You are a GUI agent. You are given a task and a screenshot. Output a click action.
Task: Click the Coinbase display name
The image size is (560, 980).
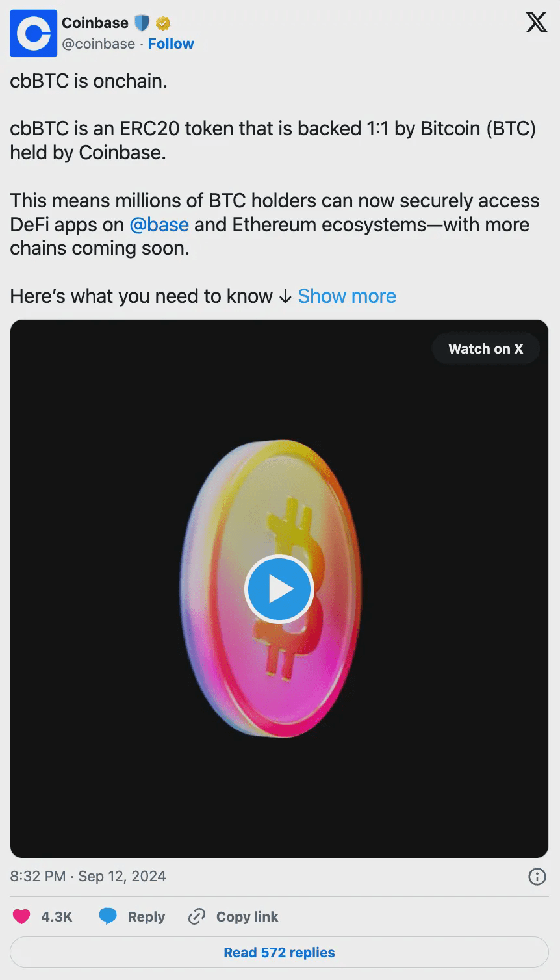(x=95, y=23)
